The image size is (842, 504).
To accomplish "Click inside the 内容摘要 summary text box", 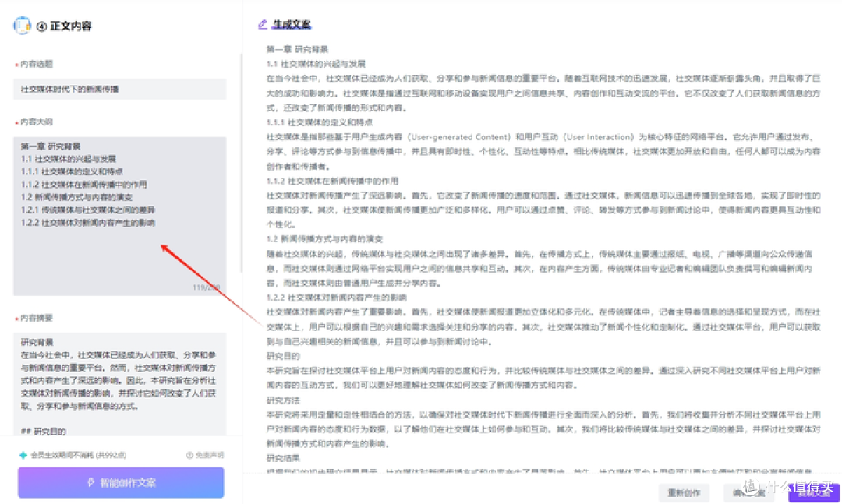I will pyautogui.click(x=120, y=384).
